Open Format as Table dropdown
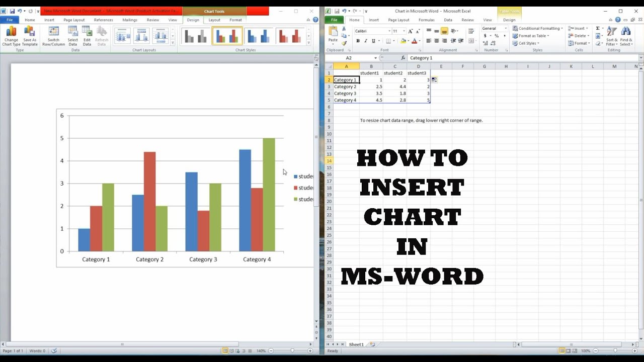 click(x=531, y=36)
